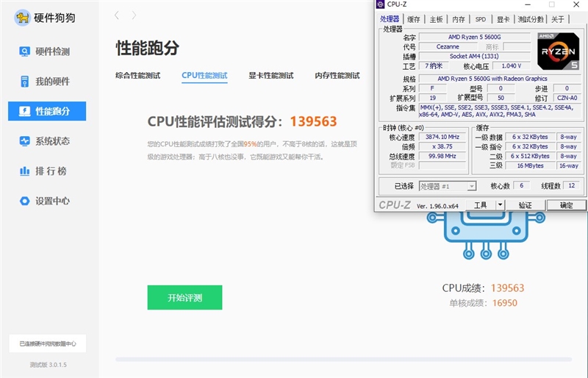The image size is (588, 378).
Task: Switch to CPU性能测试 tab
Action: (204, 76)
